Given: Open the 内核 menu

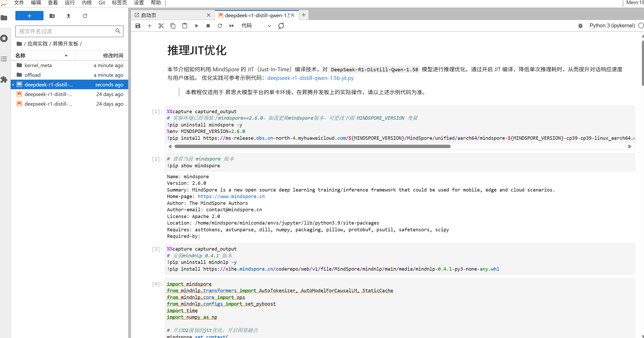Looking at the screenshot, I should (86, 3).
